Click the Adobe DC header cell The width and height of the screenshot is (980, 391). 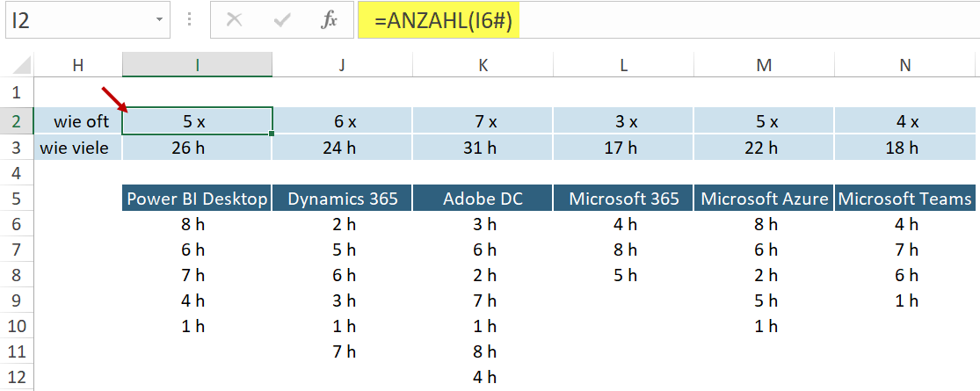pyautogui.click(x=483, y=199)
